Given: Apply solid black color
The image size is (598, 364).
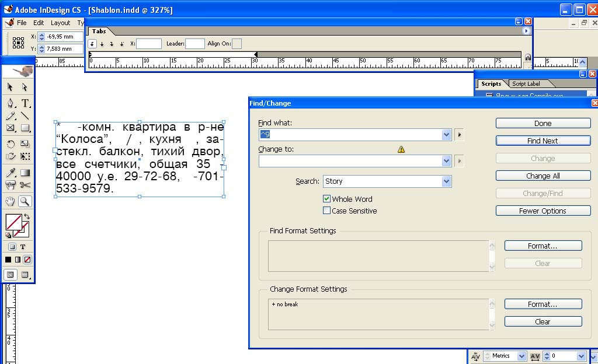Looking at the screenshot, I should point(8,260).
